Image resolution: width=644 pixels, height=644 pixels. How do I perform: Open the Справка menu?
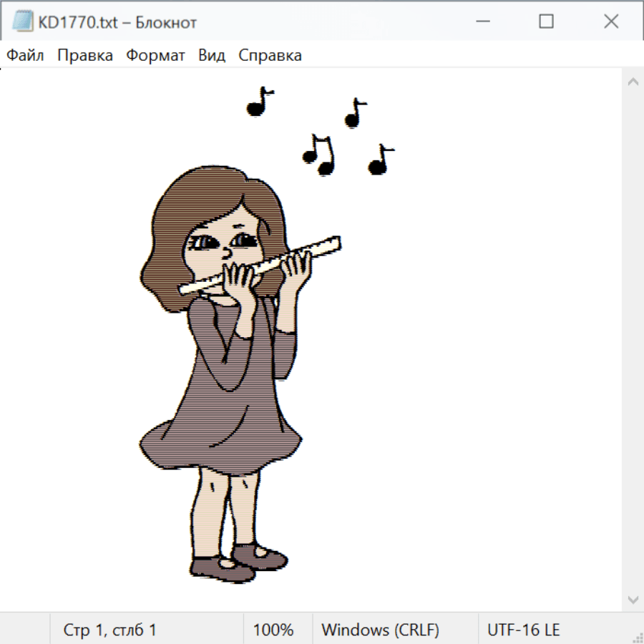pyautogui.click(x=270, y=55)
